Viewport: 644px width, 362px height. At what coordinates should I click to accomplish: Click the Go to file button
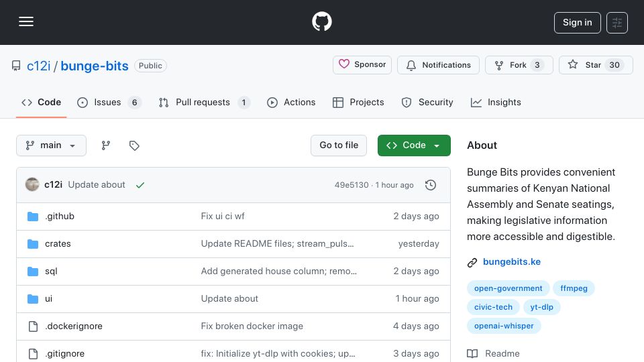[x=339, y=145]
